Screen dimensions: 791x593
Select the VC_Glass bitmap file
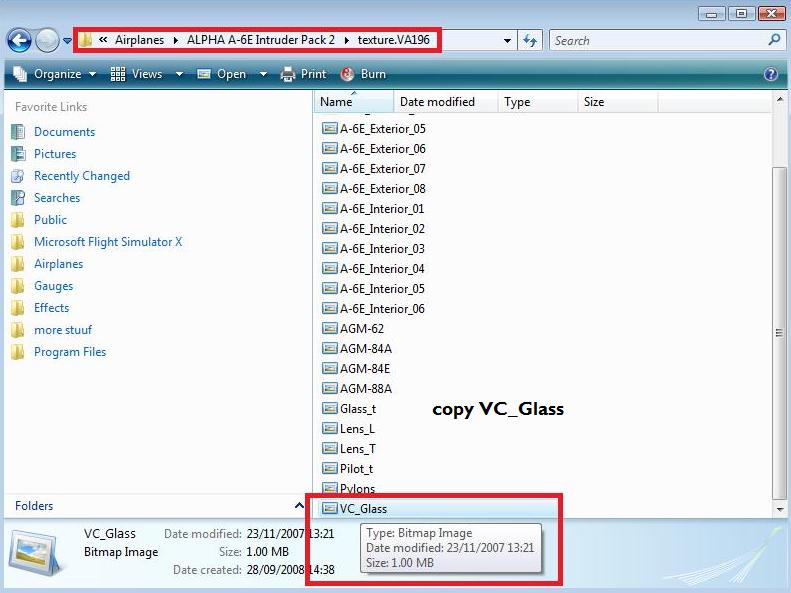(363, 509)
